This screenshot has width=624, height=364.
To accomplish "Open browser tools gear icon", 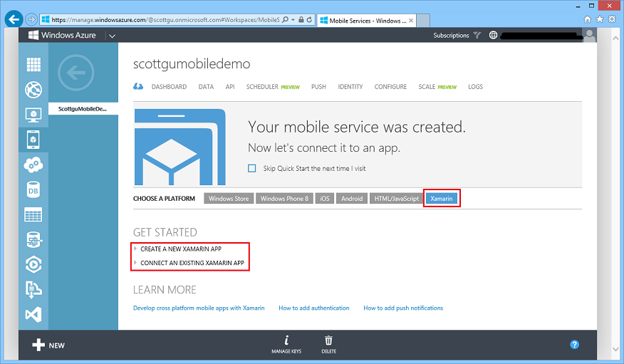I will (x=612, y=19).
